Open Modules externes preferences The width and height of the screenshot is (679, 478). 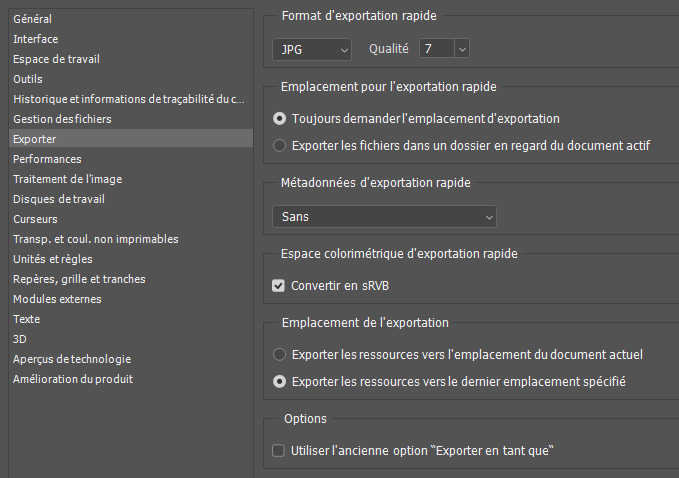pyautogui.click(x=57, y=299)
